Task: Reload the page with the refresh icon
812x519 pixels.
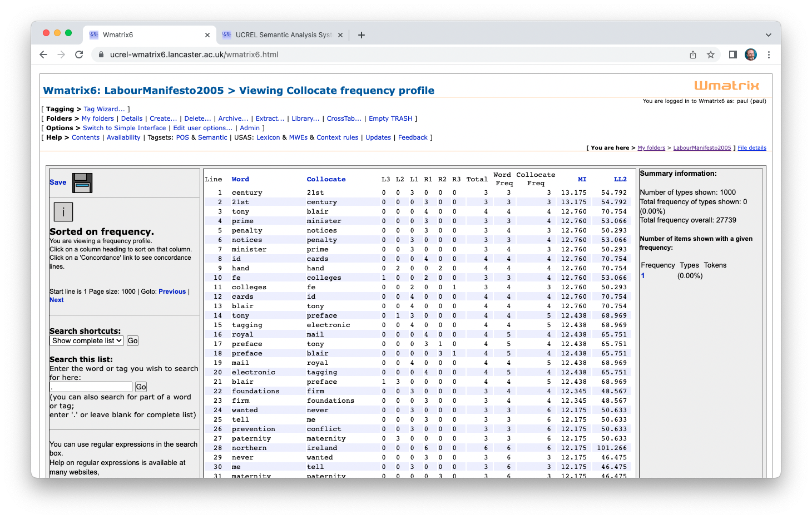Action: (x=79, y=55)
